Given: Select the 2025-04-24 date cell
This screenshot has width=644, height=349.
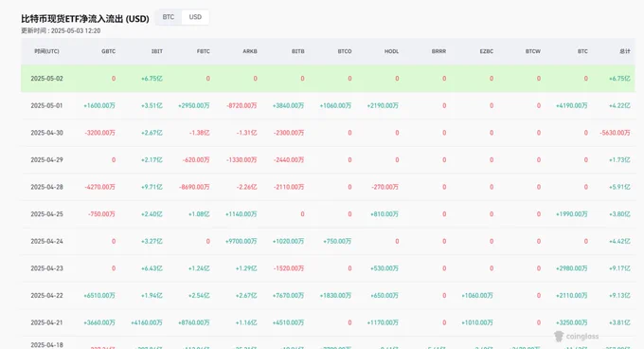Looking at the screenshot, I should click(x=46, y=241).
